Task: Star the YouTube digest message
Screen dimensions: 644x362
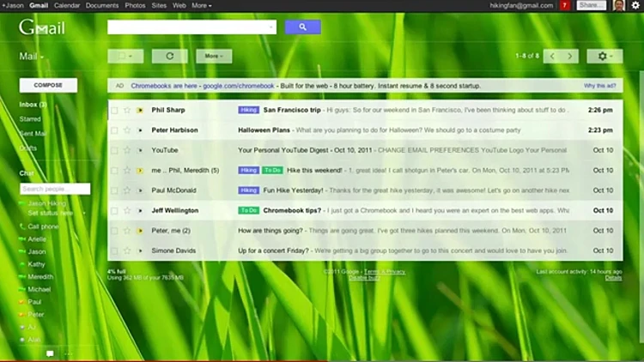Action: pos(127,150)
